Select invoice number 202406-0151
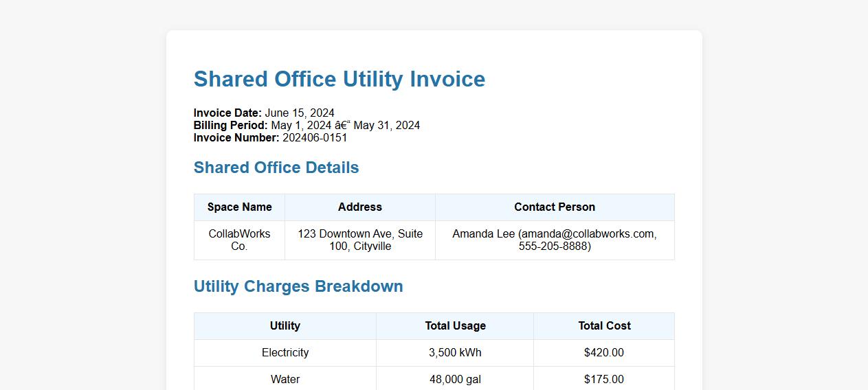This screenshot has height=390, width=868. click(x=315, y=137)
